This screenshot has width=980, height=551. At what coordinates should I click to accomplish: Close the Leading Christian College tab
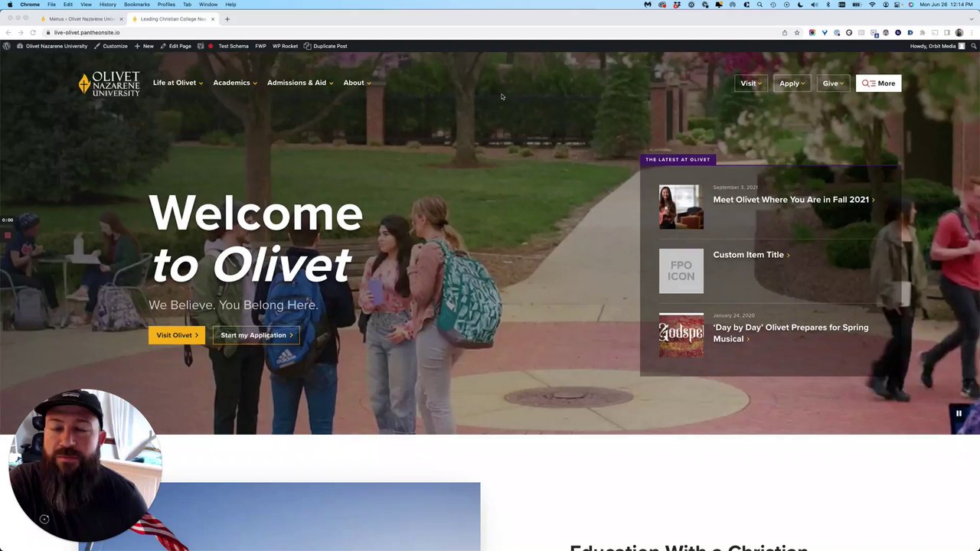tap(213, 19)
